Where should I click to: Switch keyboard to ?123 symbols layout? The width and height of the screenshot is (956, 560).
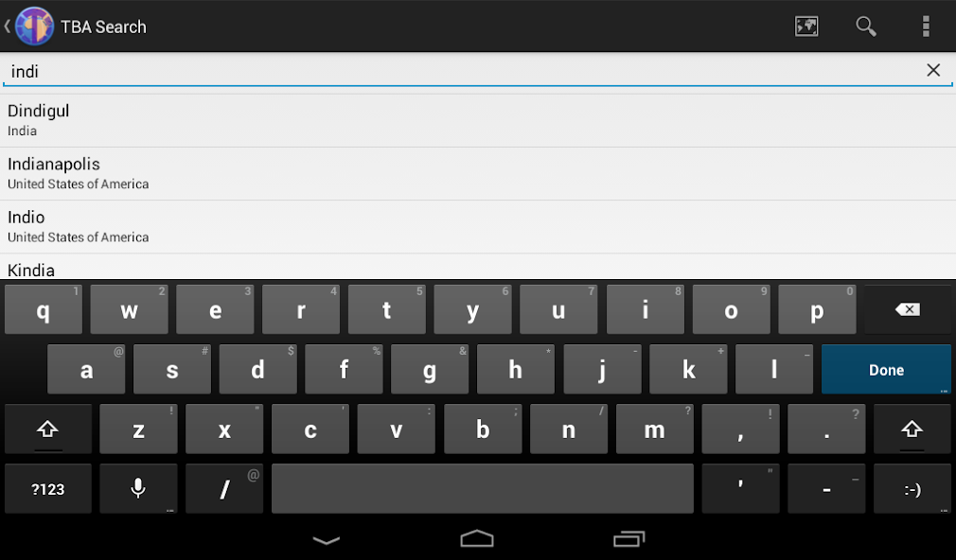pyautogui.click(x=47, y=489)
